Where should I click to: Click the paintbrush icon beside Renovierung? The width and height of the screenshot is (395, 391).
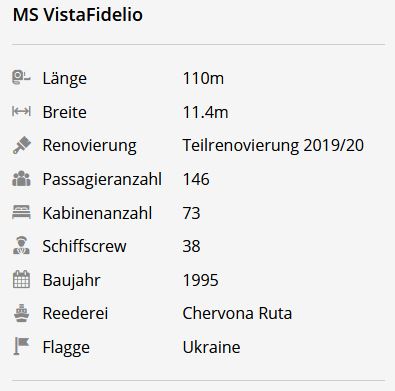[22, 145]
